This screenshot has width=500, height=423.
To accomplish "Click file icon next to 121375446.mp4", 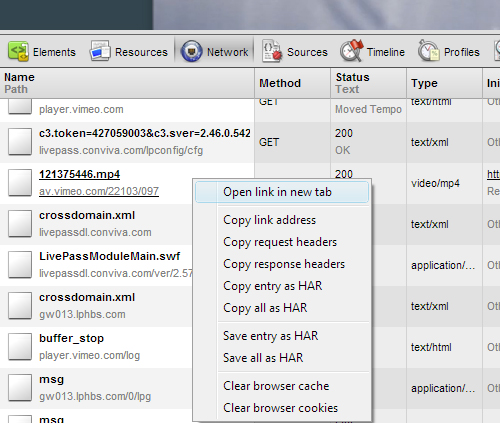I will [20, 182].
